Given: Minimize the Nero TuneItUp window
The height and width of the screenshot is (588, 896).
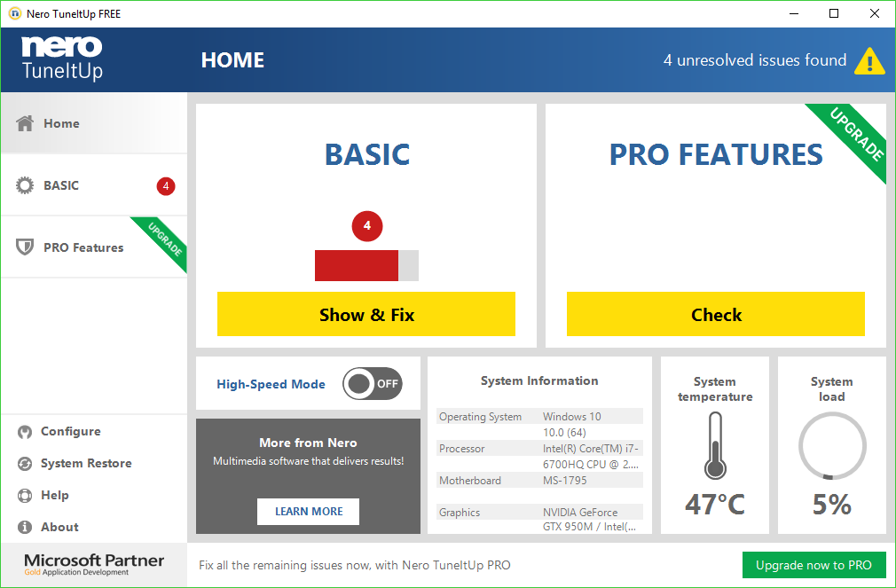Looking at the screenshot, I should click(794, 13).
